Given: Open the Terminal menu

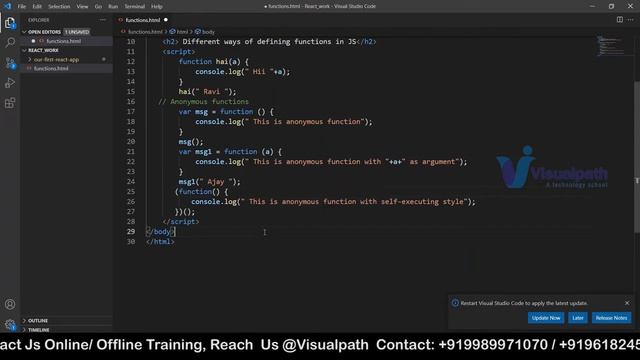Looking at the screenshot, I should click(x=134, y=7).
